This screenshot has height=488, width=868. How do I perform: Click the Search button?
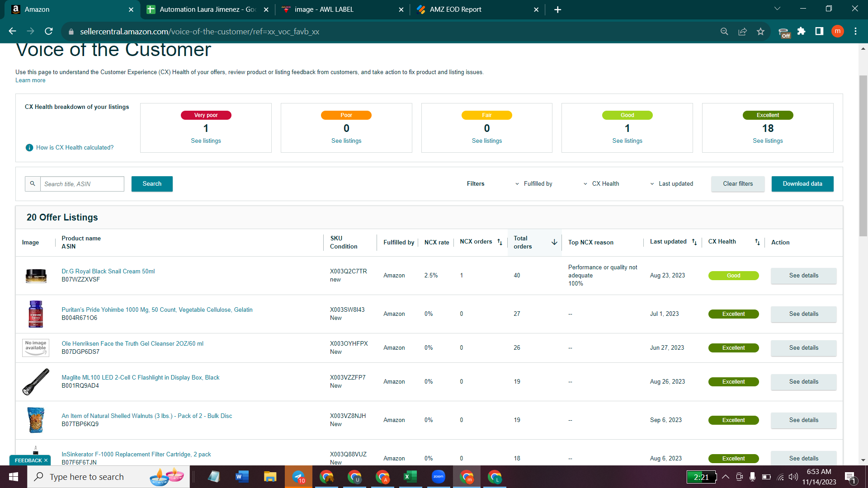click(x=152, y=184)
